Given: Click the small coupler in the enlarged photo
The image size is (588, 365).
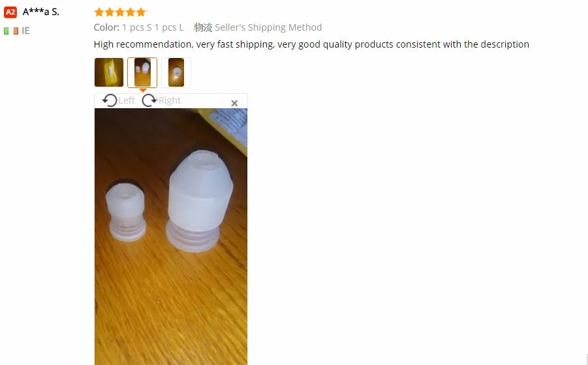Looking at the screenshot, I should 125,212.
